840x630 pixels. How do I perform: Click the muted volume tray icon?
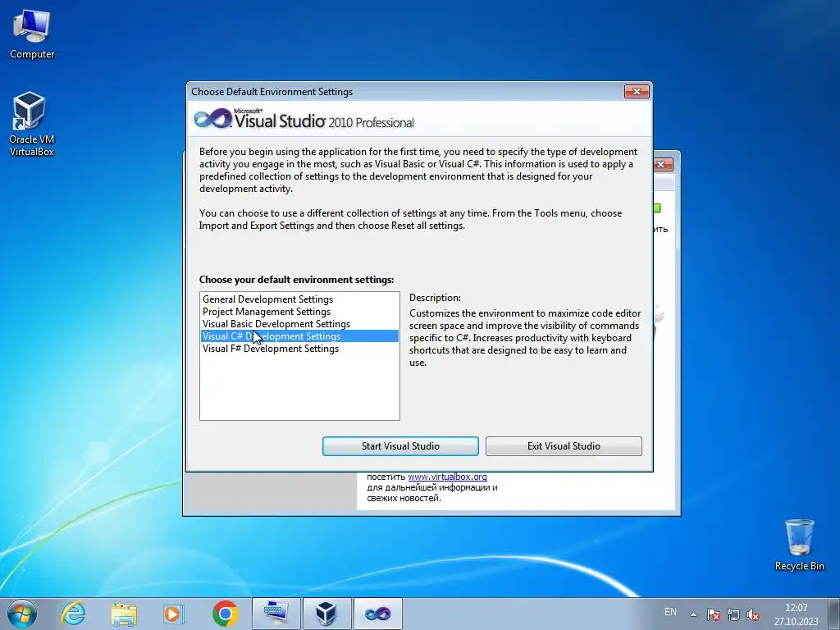coord(753,614)
